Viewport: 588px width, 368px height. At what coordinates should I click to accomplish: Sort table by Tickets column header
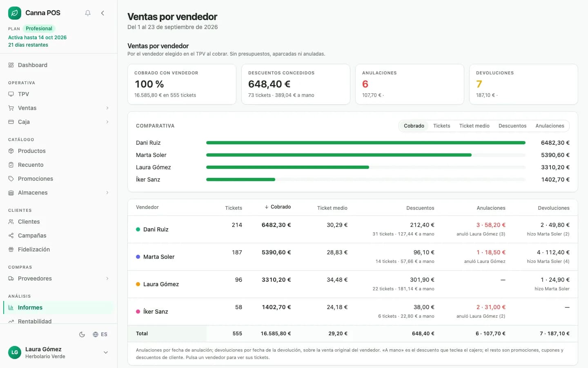(x=234, y=208)
